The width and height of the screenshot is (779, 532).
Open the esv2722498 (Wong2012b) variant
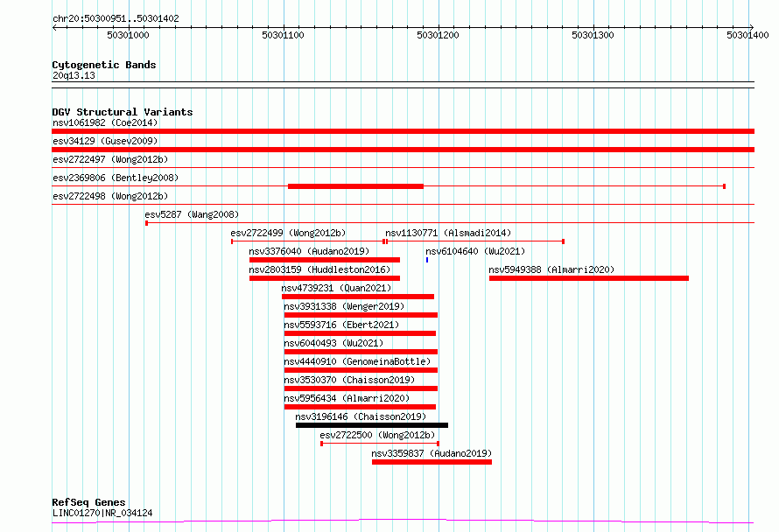coord(110,196)
